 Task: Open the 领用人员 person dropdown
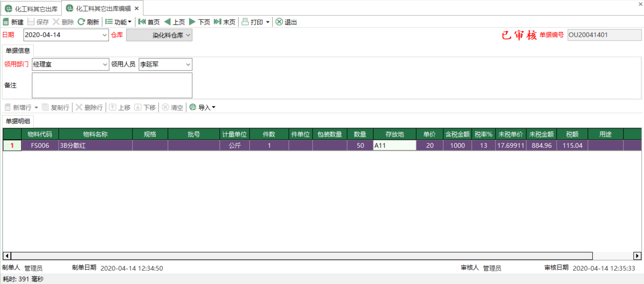coord(188,64)
